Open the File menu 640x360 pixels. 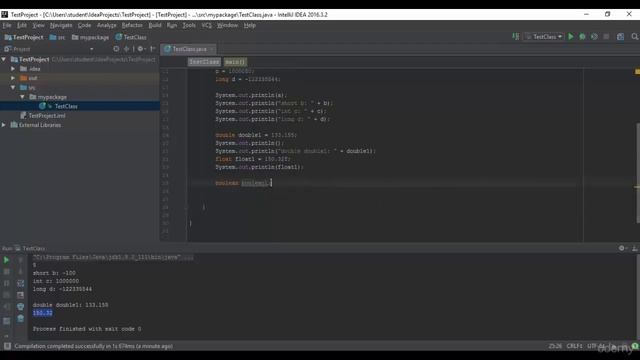point(7,25)
